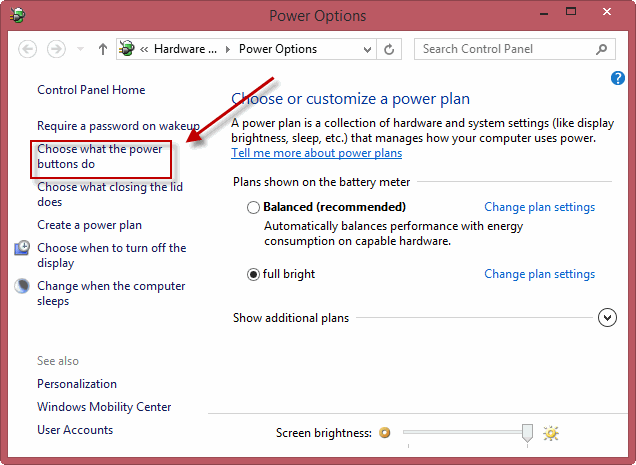Open Personalization link
636x465 pixels.
[x=77, y=384]
